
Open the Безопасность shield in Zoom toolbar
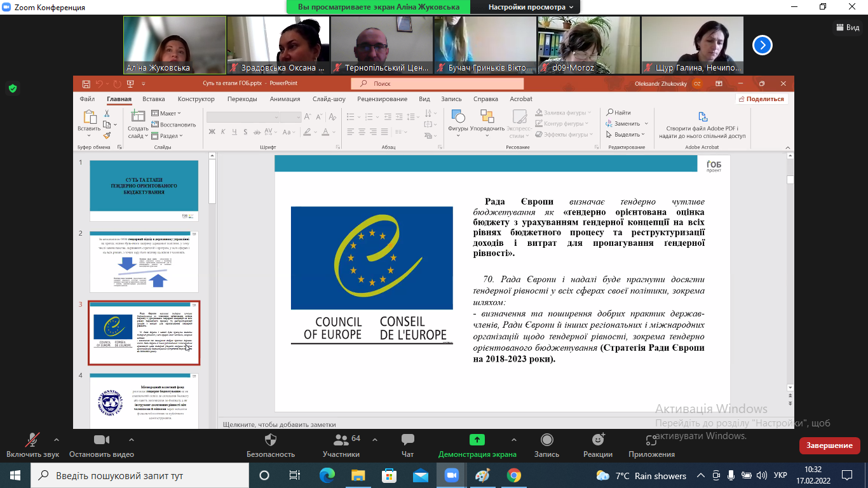point(271,440)
